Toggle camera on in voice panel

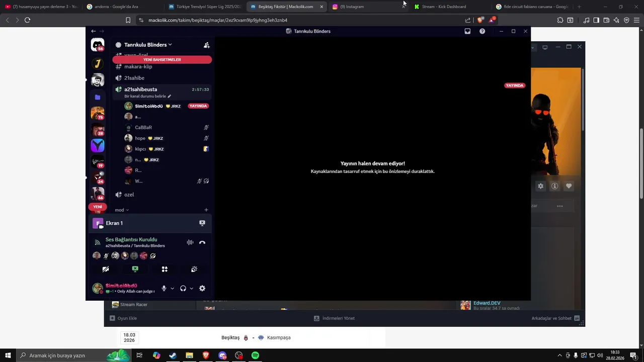[x=106, y=269]
